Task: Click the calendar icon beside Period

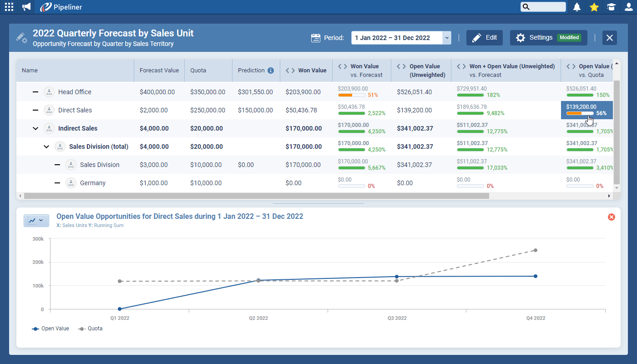Action: (316, 38)
